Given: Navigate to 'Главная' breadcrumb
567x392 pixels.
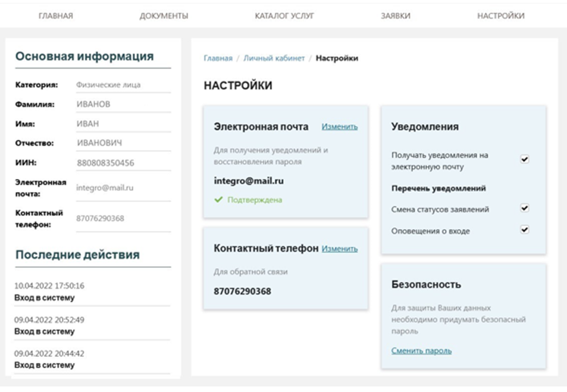Looking at the screenshot, I should (x=218, y=58).
